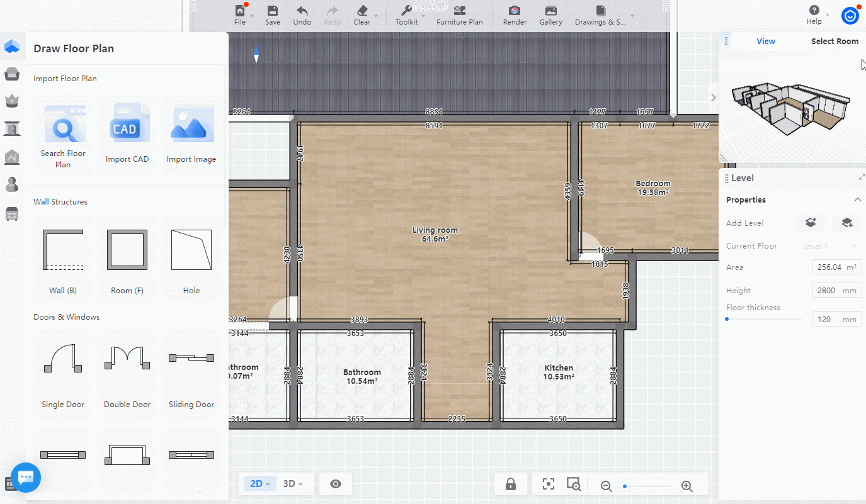The height and width of the screenshot is (504, 866).
Task: Zoom out of the canvas
Action: (606, 486)
